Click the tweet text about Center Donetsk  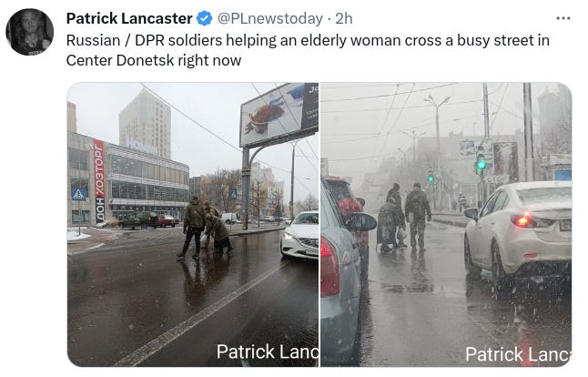pos(308,50)
